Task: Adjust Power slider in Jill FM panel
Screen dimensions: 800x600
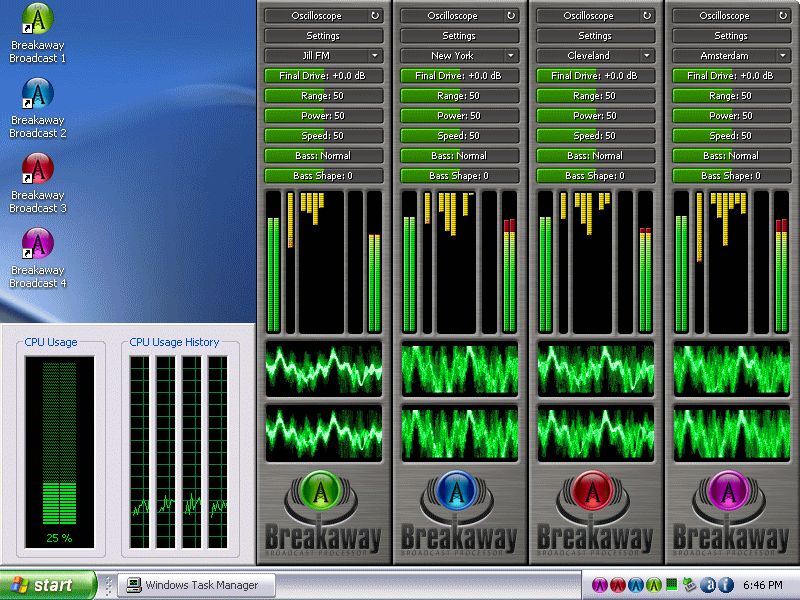Action: (x=323, y=115)
